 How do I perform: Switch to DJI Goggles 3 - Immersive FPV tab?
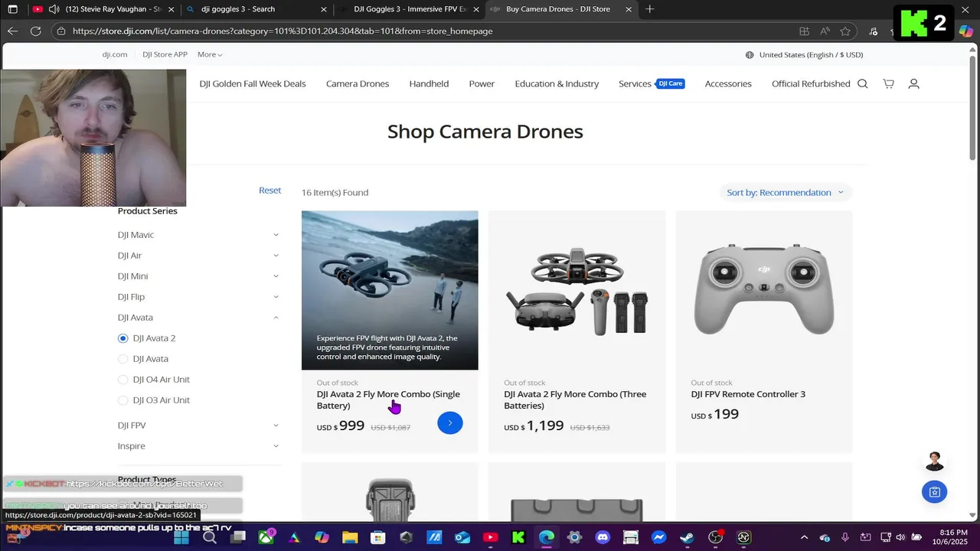pyautogui.click(x=409, y=9)
